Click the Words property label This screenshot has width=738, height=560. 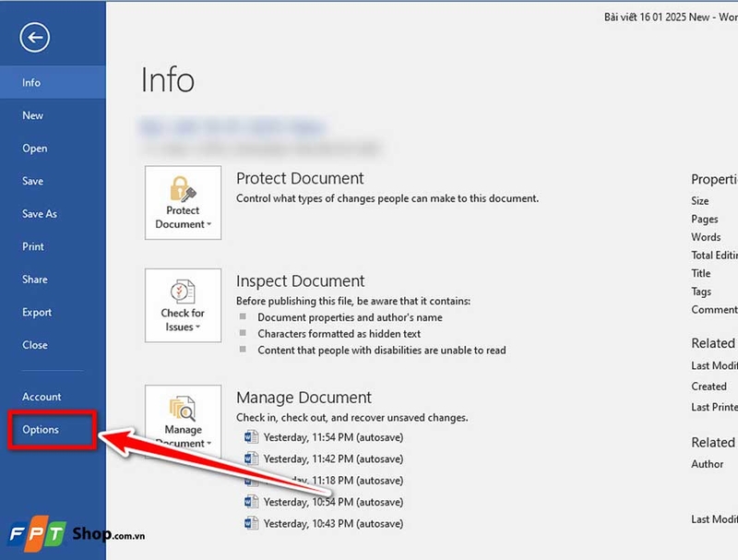click(x=706, y=237)
